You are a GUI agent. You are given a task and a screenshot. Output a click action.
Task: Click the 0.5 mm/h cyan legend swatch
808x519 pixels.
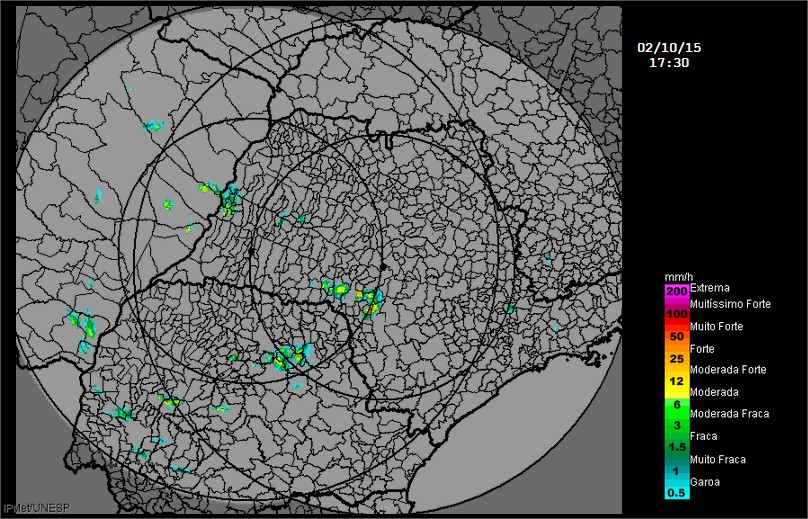coord(676,492)
